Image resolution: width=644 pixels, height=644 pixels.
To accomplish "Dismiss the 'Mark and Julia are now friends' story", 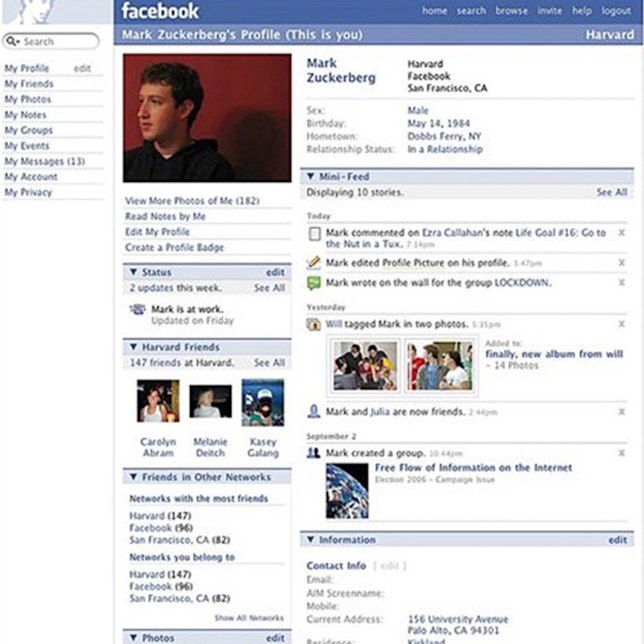I will tap(621, 411).
